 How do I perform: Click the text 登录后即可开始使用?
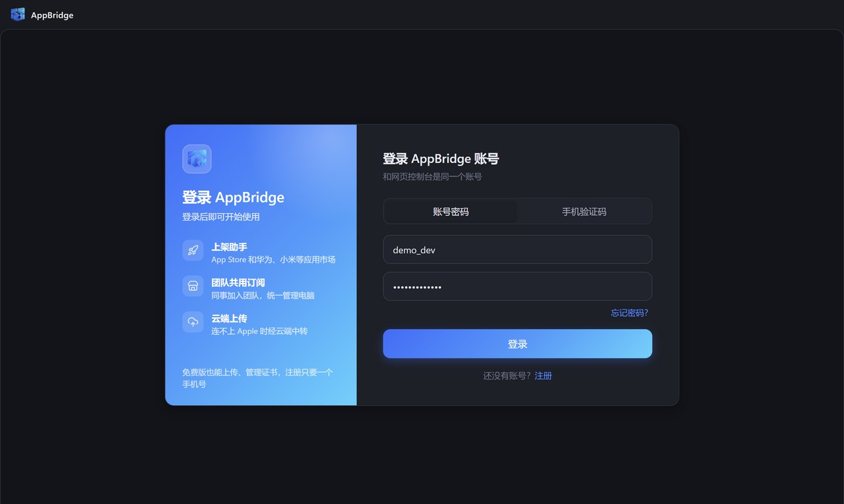pyautogui.click(x=221, y=217)
